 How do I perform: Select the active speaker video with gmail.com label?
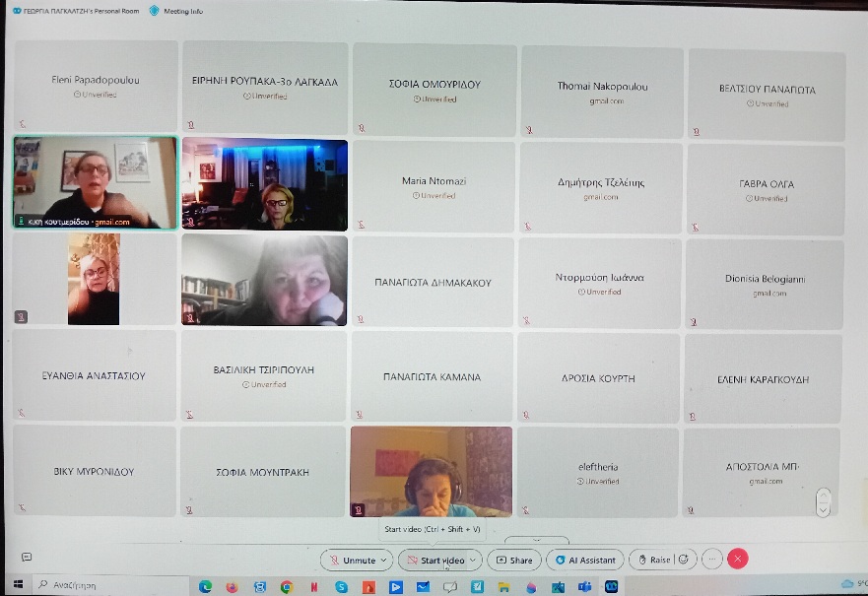[x=96, y=182]
